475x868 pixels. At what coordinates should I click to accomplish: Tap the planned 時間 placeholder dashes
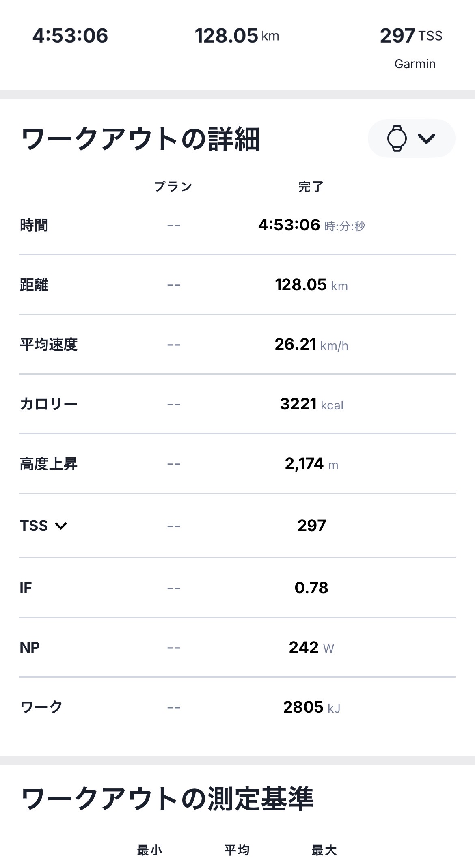tap(173, 225)
